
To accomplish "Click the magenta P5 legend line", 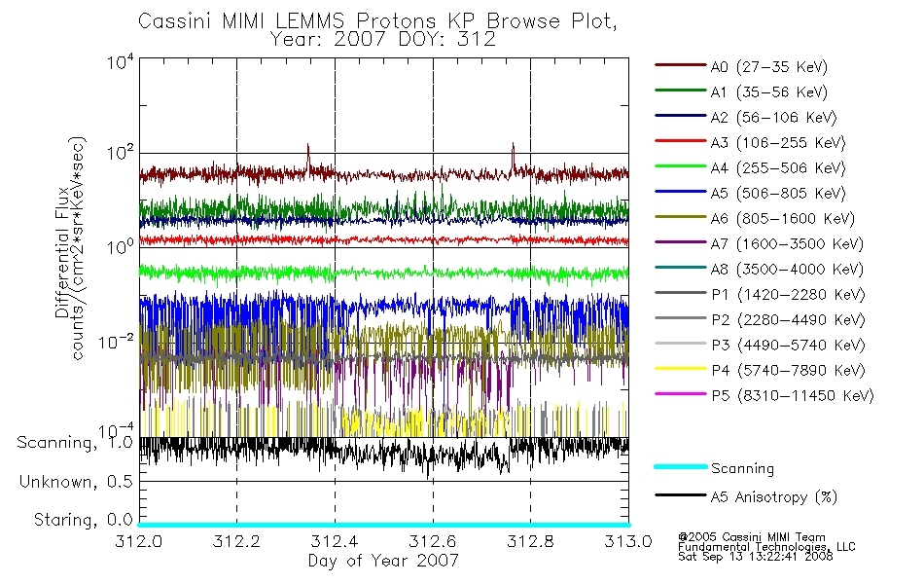I will (x=680, y=394).
